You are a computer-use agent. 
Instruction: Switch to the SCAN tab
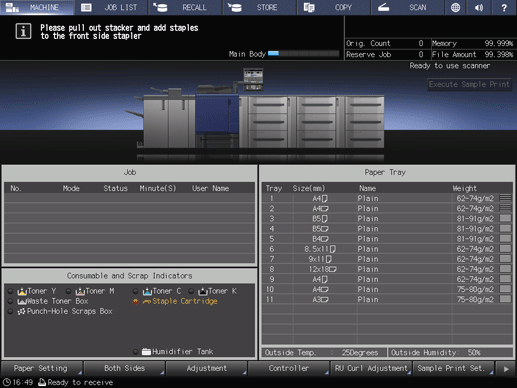pyautogui.click(x=408, y=7)
